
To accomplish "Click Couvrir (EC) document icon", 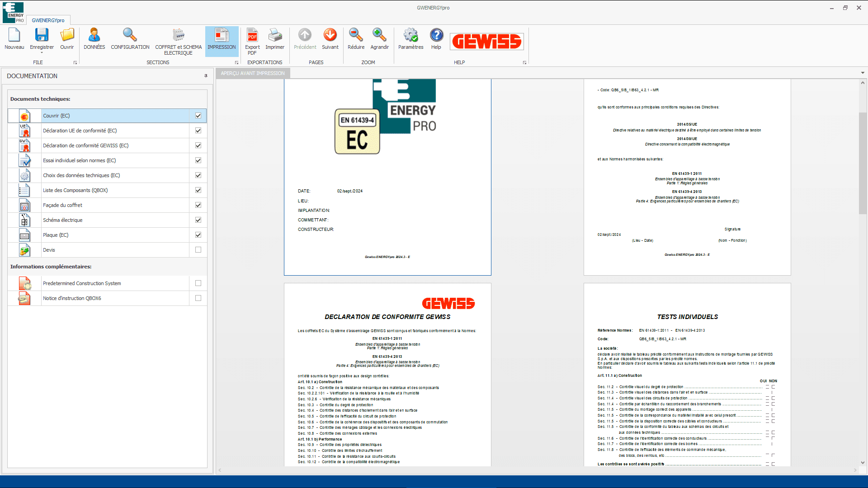I will pos(24,116).
